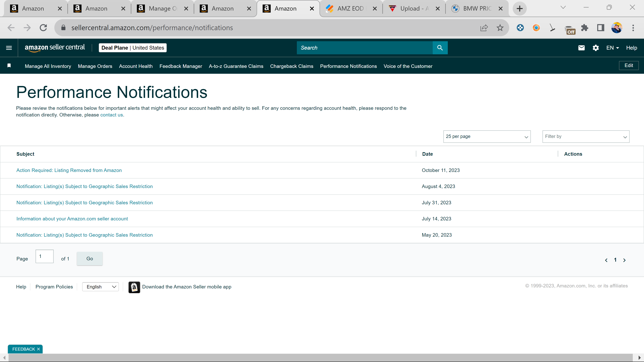The width and height of the screenshot is (644, 362).
Task: Click the Amazon Seller Central logo
Action: (55, 48)
